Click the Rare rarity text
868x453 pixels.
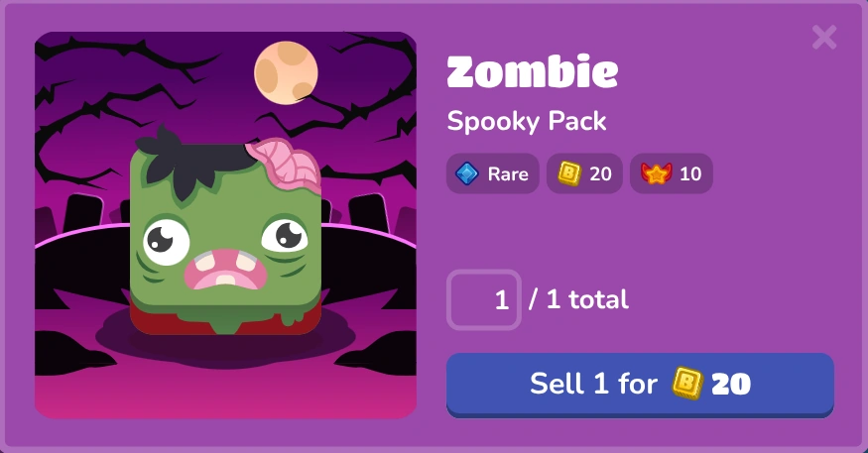(508, 174)
